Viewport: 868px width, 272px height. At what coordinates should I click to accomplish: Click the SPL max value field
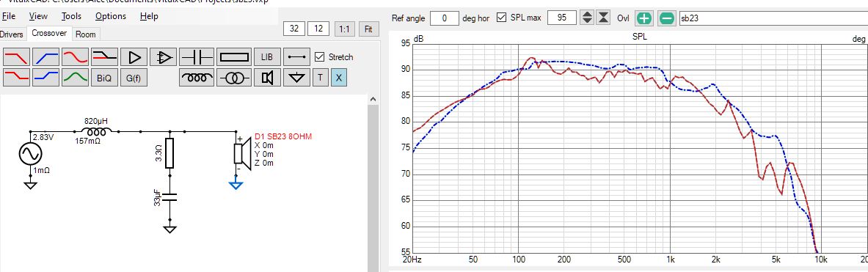pos(562,18)
